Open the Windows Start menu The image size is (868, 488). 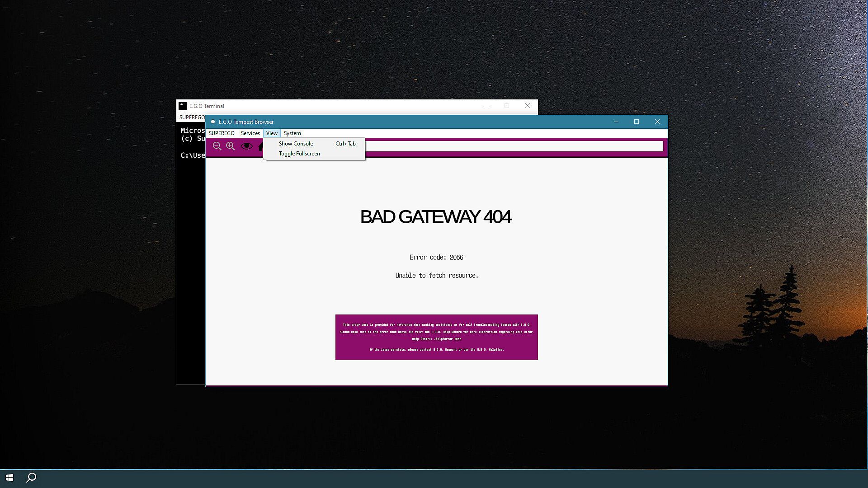coord(9,478)
